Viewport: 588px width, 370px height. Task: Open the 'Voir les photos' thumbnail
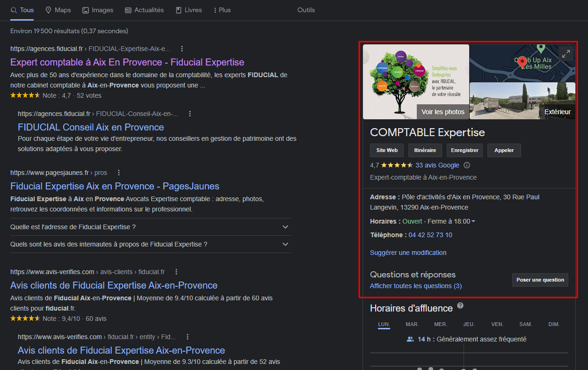point(443,112)
